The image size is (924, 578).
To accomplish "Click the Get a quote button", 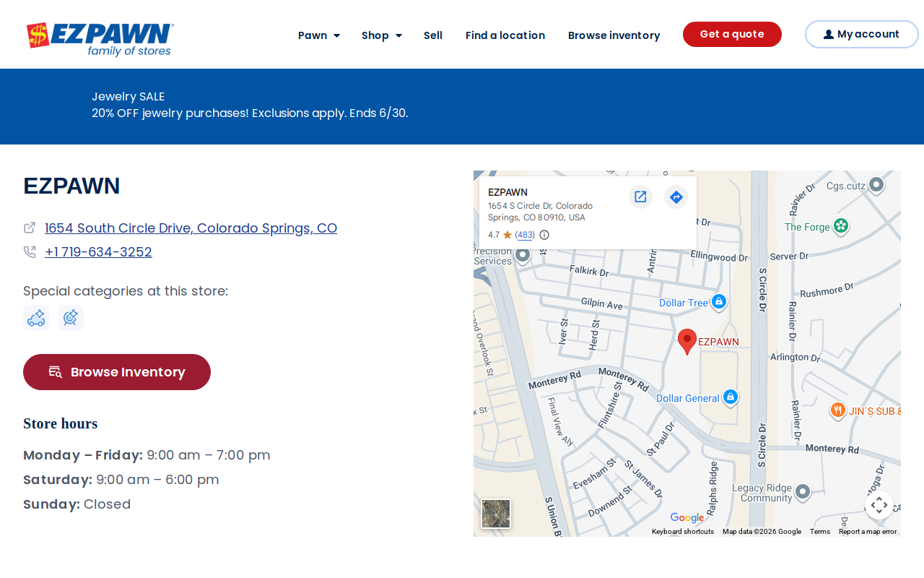I will click(x=732, y=34).
